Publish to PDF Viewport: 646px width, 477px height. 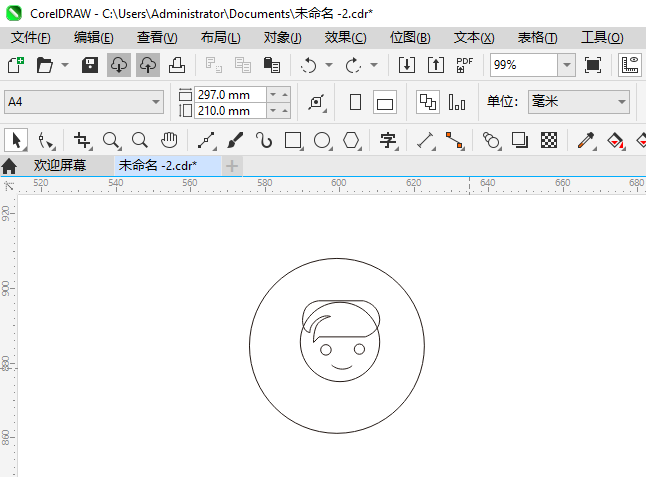[x=464, y=65]
